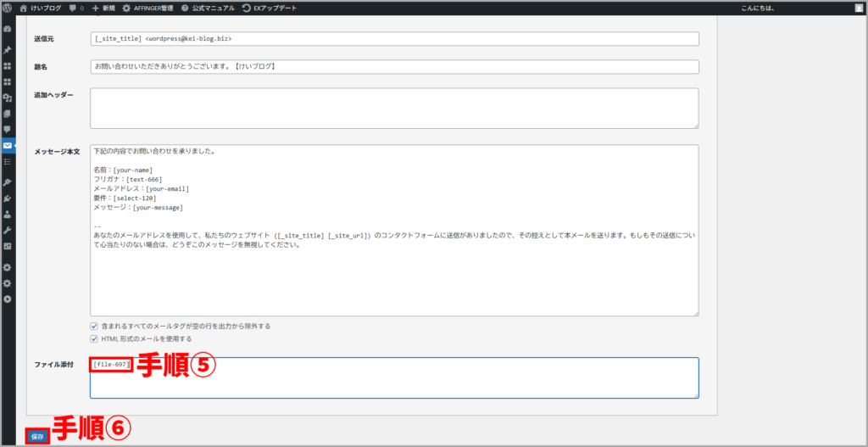Open the 新規 (new content) menu
This screenshot has width=868, height=447.
[x=103, y=8]
